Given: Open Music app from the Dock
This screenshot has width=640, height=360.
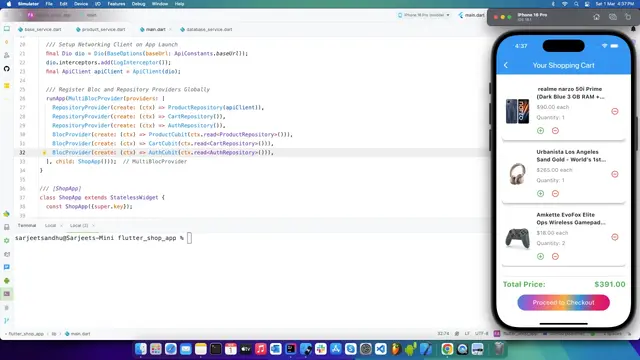Looking at the screenshot, I should pyautogui.click(x=260, y=349).
